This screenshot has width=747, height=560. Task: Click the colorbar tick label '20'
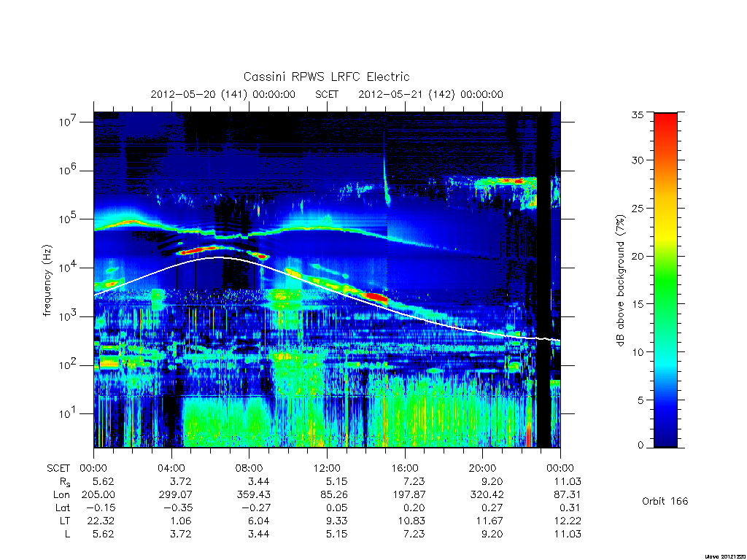coord(638,256)
